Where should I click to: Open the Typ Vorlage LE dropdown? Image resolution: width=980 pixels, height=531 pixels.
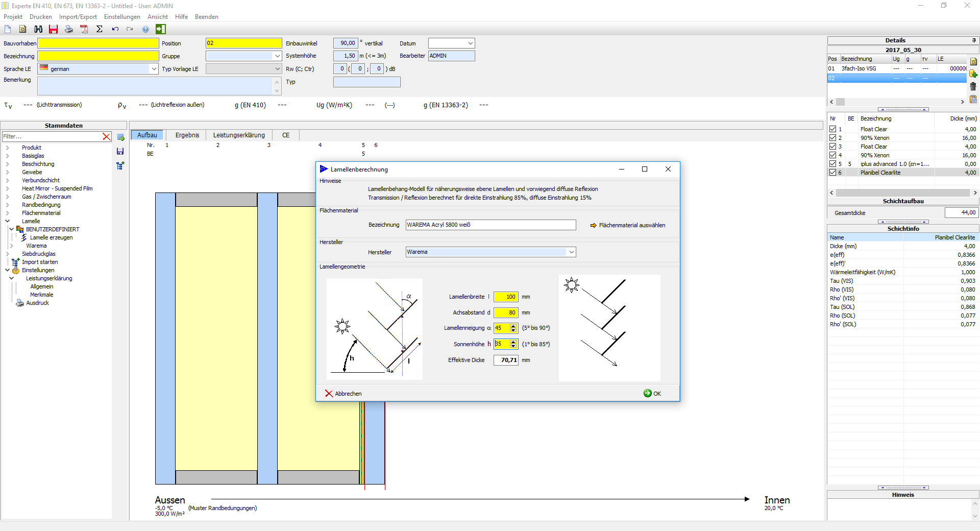278,69
